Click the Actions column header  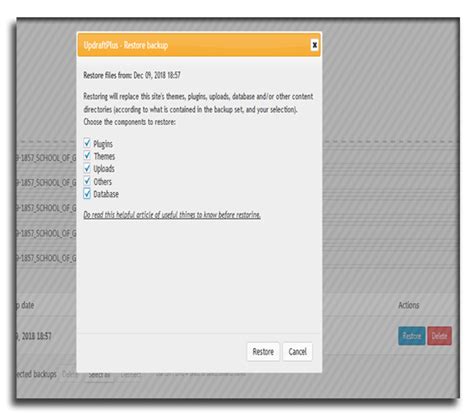pos(409,305)
